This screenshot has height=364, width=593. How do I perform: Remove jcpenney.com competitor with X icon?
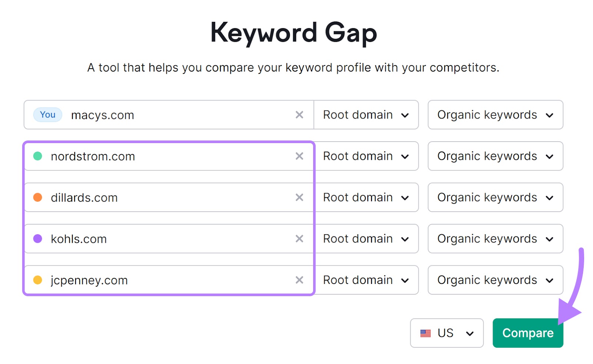tap(299, 280)
